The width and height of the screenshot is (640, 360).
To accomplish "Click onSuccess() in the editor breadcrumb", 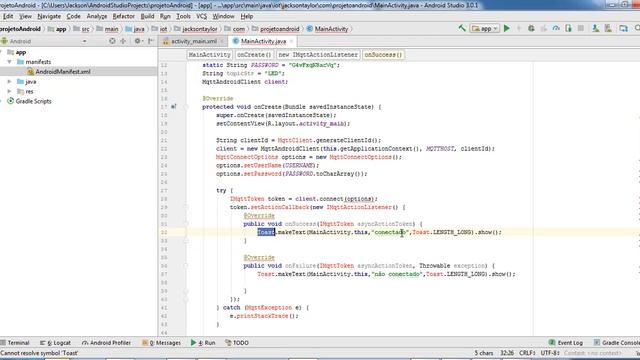I will click(383, 55).
